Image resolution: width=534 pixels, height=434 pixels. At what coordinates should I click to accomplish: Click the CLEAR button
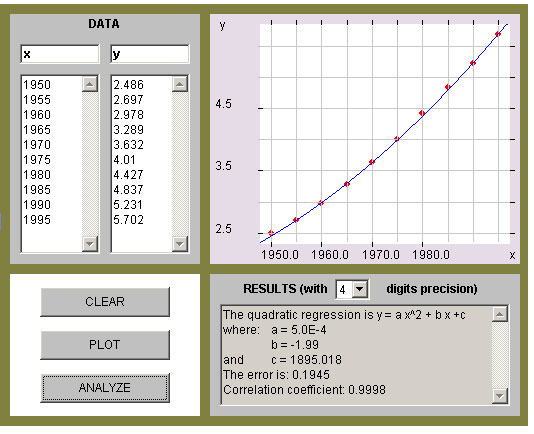pyautogui.click(x=105, y=302)
